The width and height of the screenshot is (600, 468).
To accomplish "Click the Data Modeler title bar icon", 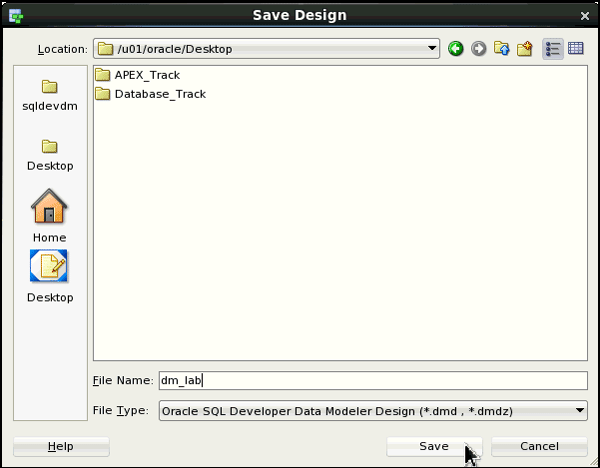I will click(x=16, y=16).
